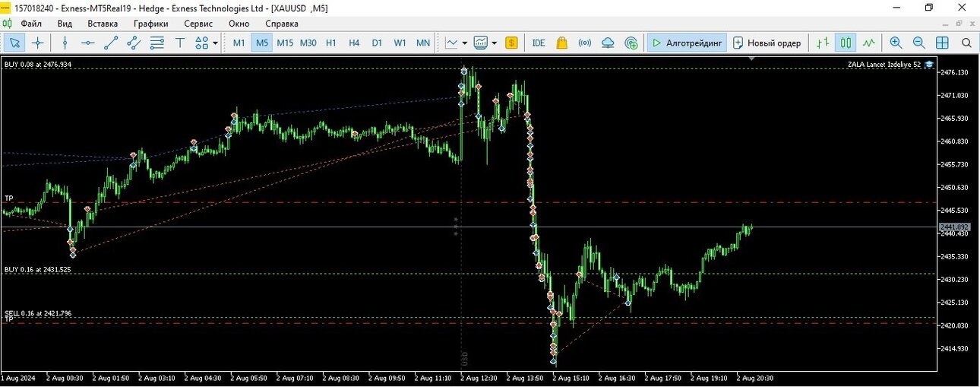This screenshot has width=980, height=387.
Task: Switch to M1 timeframe
Action: (239, 43)
